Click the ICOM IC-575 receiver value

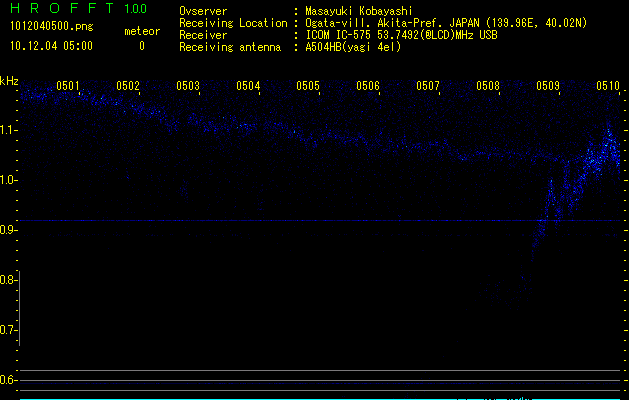pyautogui.click(x=401, y=35)
